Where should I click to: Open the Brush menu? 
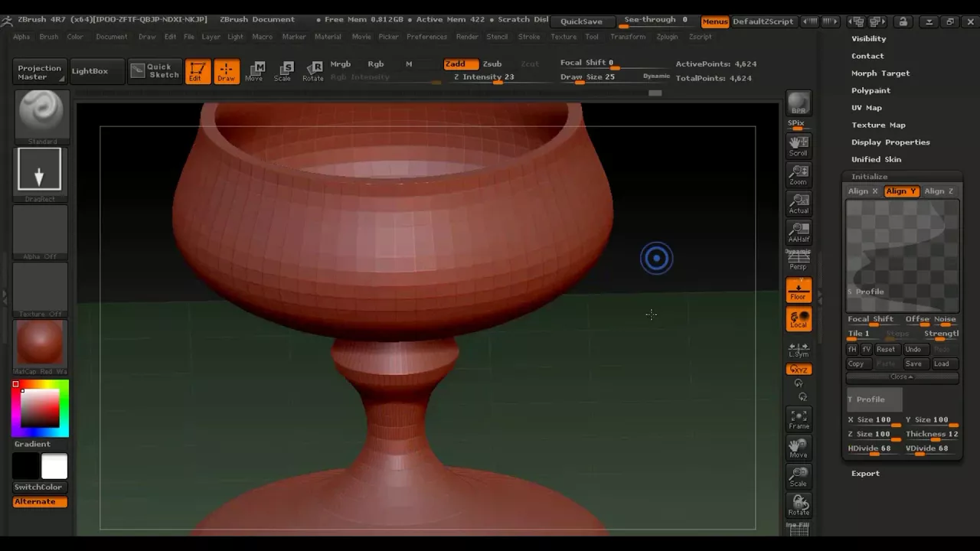pos(48,37)
